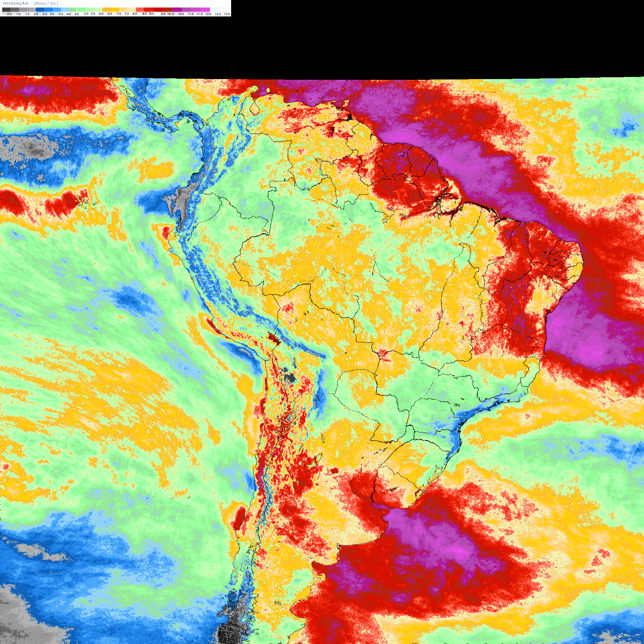644x644 pixels.
Task: Click the "6.0" legend value
Action: click(101, 14)
